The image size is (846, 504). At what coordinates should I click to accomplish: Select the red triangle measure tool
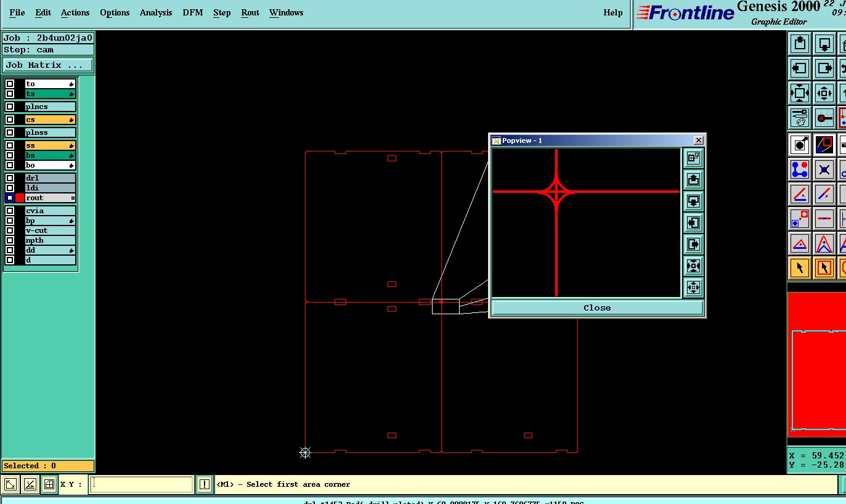click(800, 243)
